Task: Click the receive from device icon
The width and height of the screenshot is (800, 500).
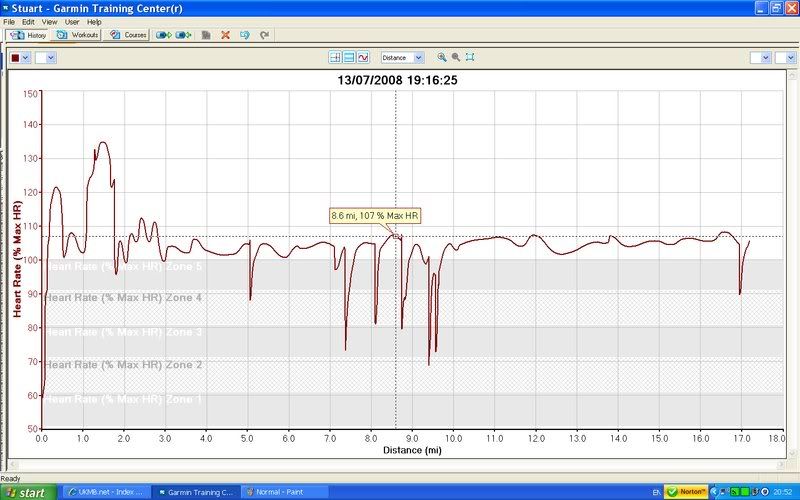Action: 183,35
